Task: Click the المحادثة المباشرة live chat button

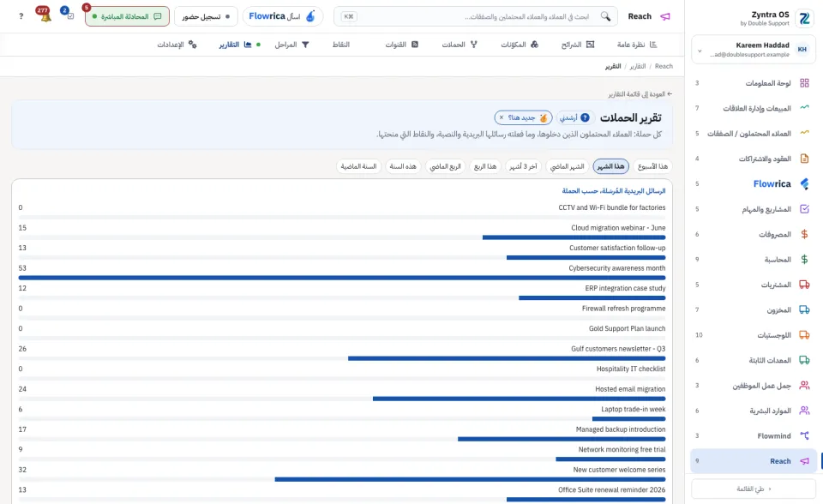Action: [x=127, y=16]
